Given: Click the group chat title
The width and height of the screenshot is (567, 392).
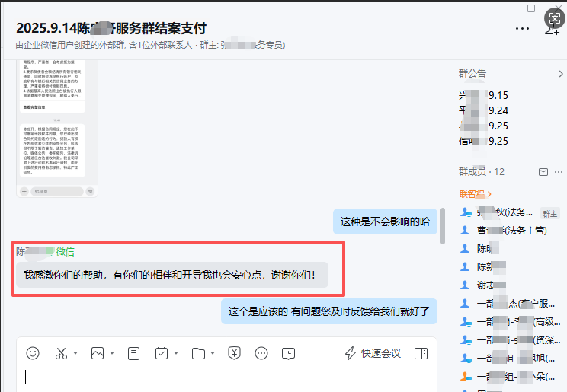Looking at the screenshot, I should click(x=111, y=28).
